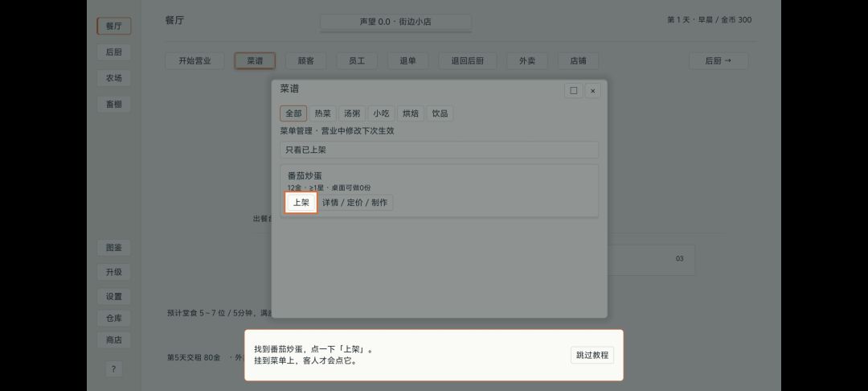
Task: Open the 菜谱 toolbar button
Action: point(256,61)
